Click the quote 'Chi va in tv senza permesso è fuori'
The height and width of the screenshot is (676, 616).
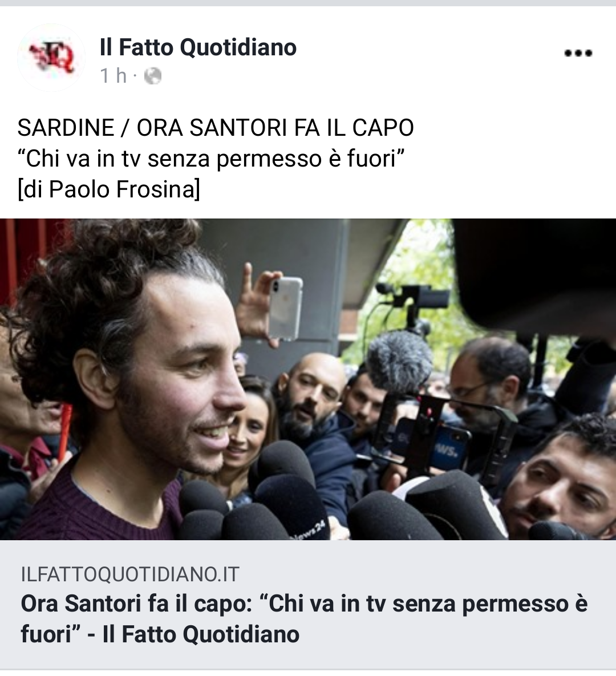[212, 159]
